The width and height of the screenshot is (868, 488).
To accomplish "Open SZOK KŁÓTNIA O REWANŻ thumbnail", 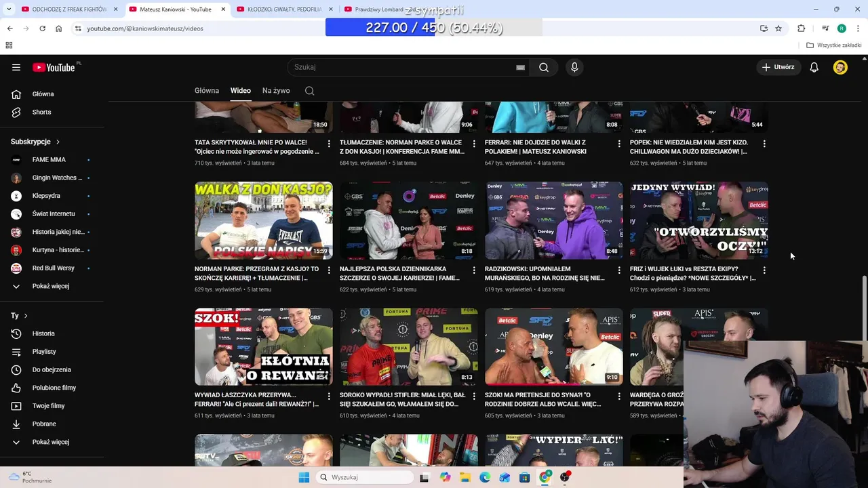I will point(264,347).
